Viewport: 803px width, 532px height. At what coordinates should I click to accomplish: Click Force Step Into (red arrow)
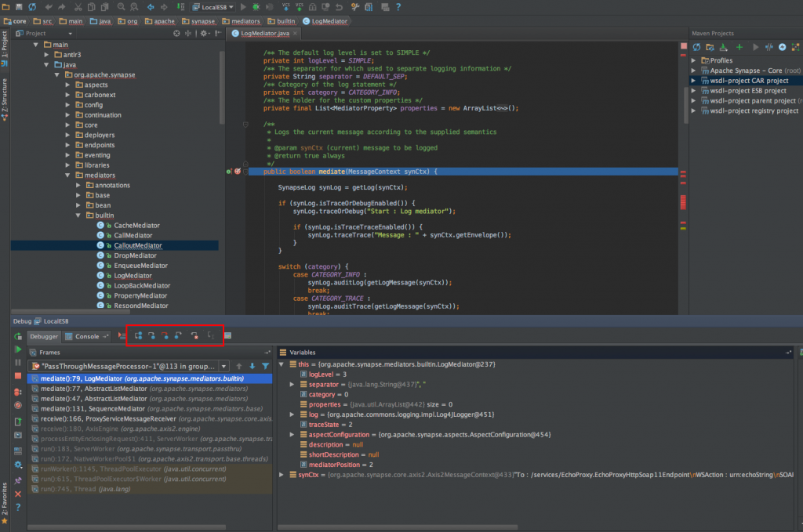pyautogui.click(x=165, y=335)
